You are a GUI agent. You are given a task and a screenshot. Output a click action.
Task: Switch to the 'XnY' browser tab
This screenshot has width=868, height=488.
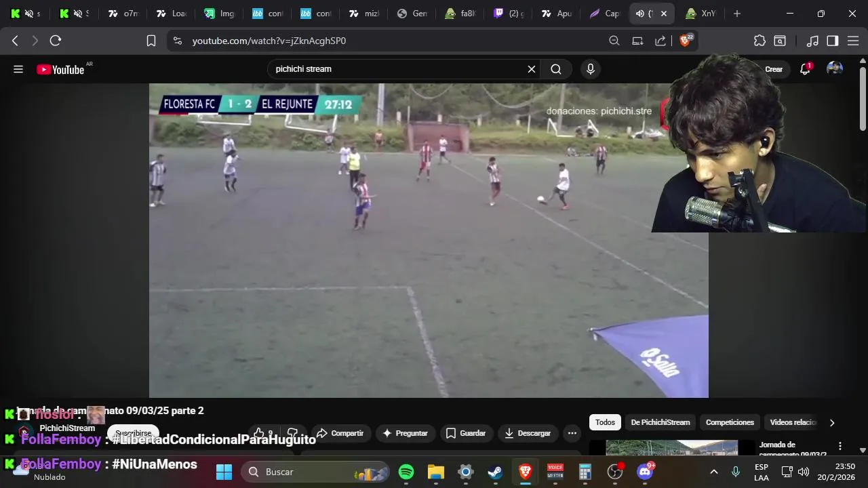click(x=701, y=14)
